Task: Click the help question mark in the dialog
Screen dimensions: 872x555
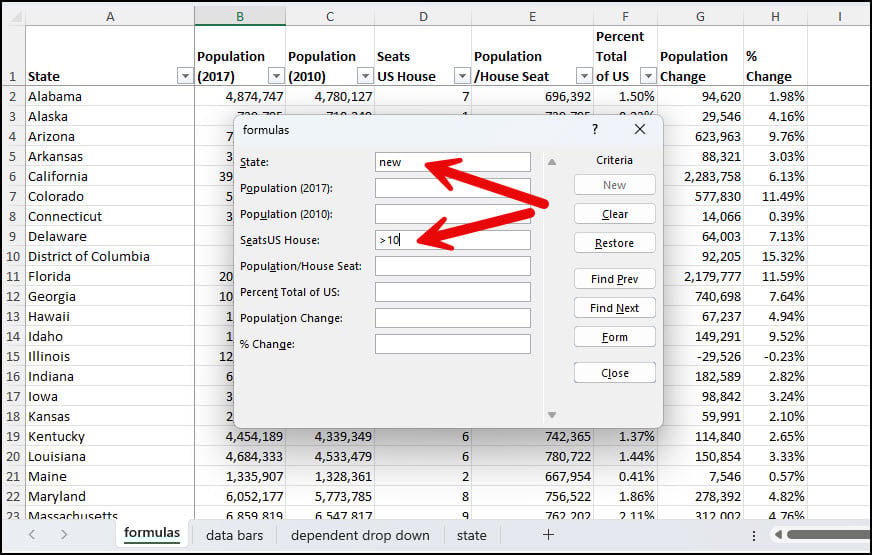Action: [595, 130]
